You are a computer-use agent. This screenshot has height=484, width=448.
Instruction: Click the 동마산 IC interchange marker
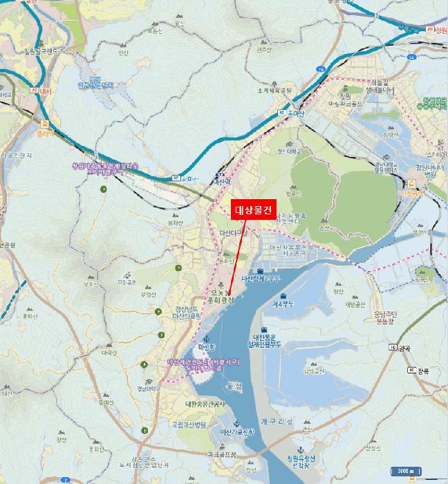coord(281,113)
